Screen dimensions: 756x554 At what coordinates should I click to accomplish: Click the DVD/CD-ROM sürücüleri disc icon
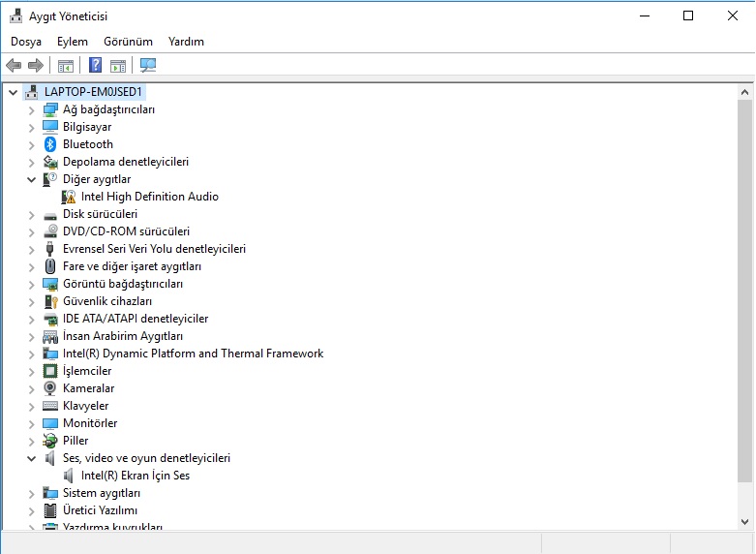click(x=50, y=231)
